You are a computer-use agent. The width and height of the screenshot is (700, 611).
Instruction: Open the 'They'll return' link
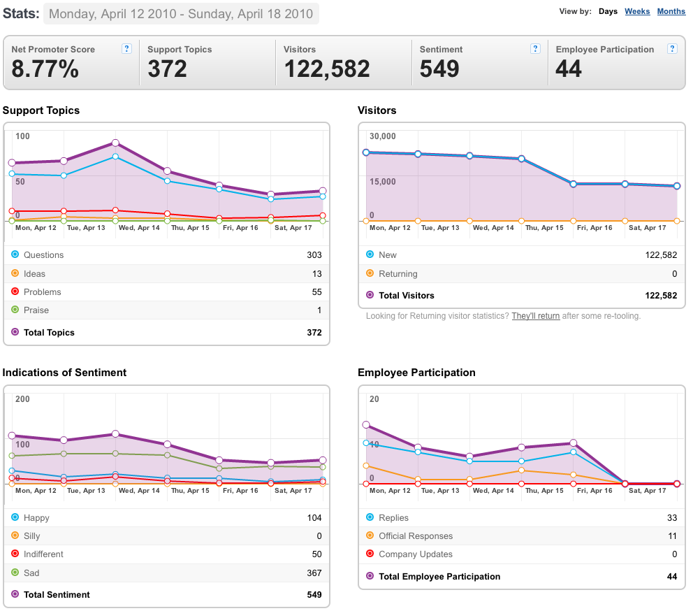click(x=535, y=316)
